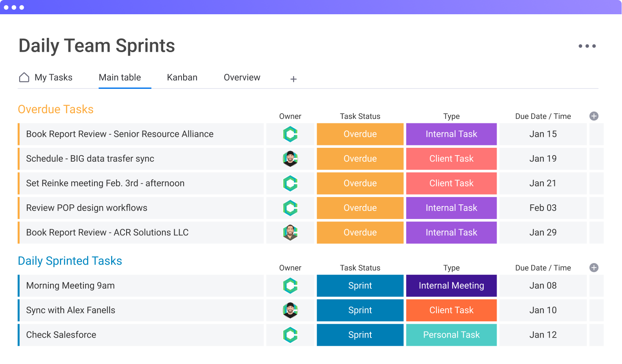
Task: Click the home icon beside My Tasks
Action: [x=24, y=77]
